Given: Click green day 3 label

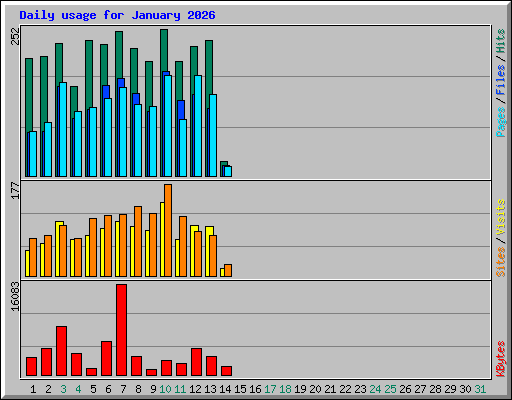Looking at the screenshot, I should 63,389.
